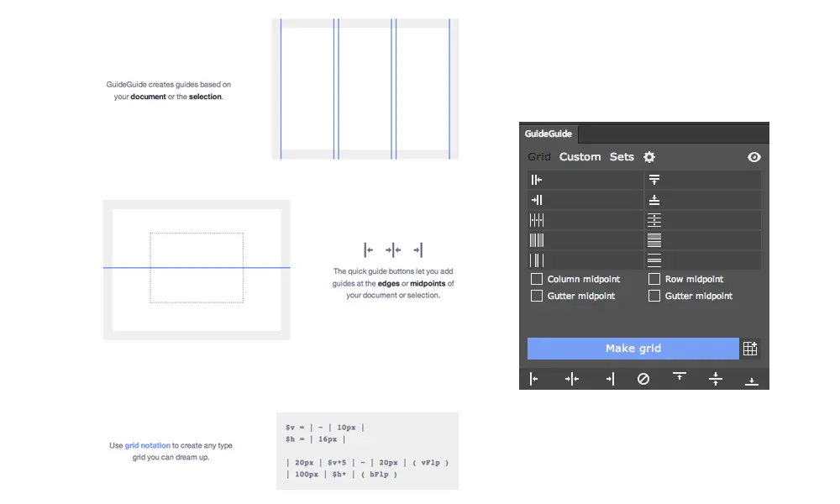
Task: Focus the column width field
Action: click(x=585, y=240)
